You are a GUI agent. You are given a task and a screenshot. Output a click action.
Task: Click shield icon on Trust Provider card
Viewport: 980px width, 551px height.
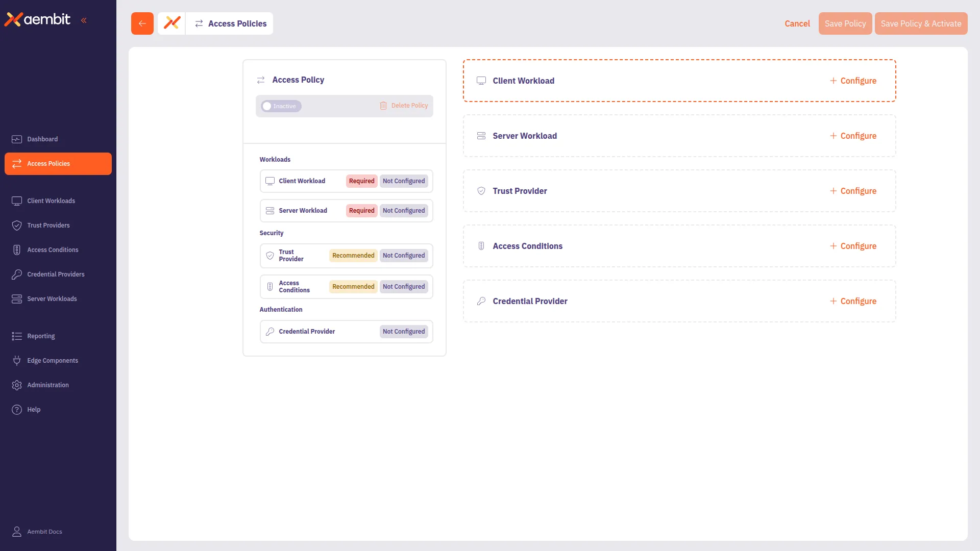coord(481,191)
